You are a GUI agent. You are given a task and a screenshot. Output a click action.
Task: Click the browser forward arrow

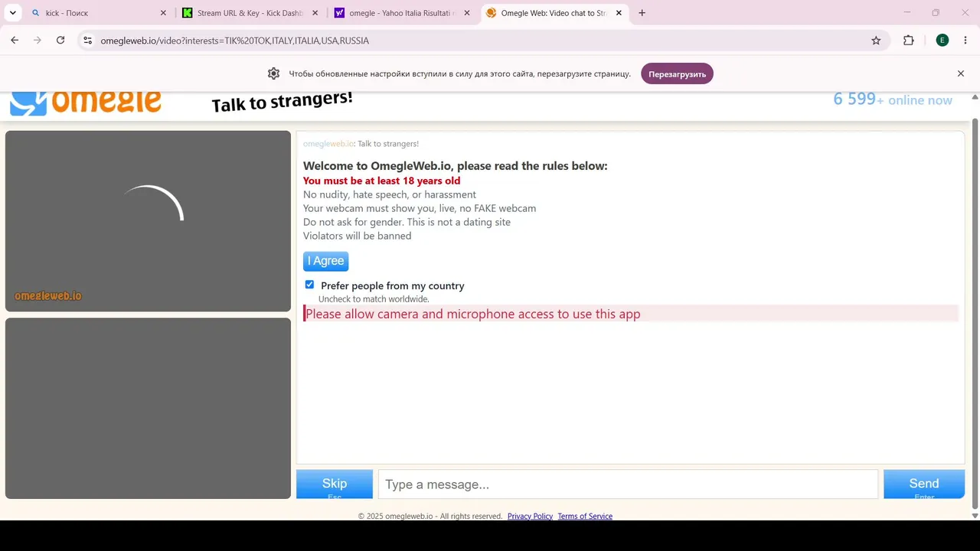[38, 41]
